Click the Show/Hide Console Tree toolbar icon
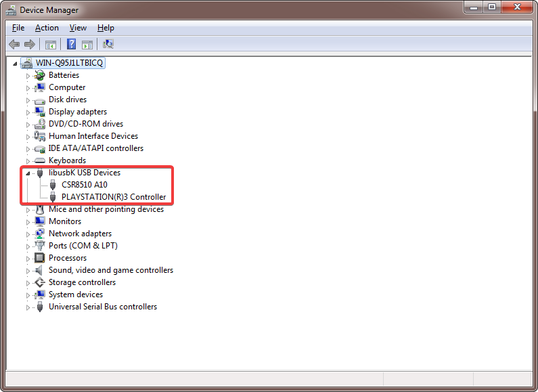This screenshot has height=392, width=538. click(51, 44)
